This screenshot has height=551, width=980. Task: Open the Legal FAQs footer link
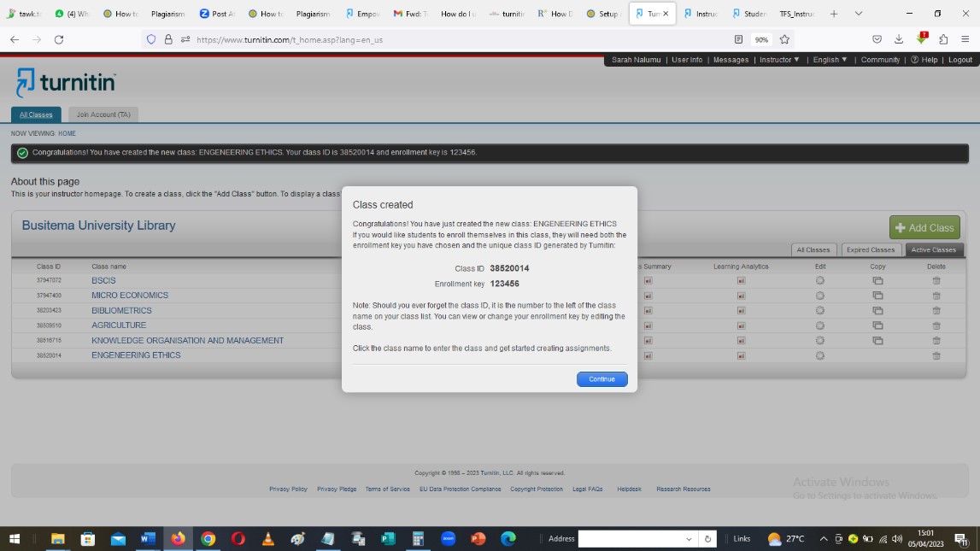pyautogui.click(x=588, y=489)
